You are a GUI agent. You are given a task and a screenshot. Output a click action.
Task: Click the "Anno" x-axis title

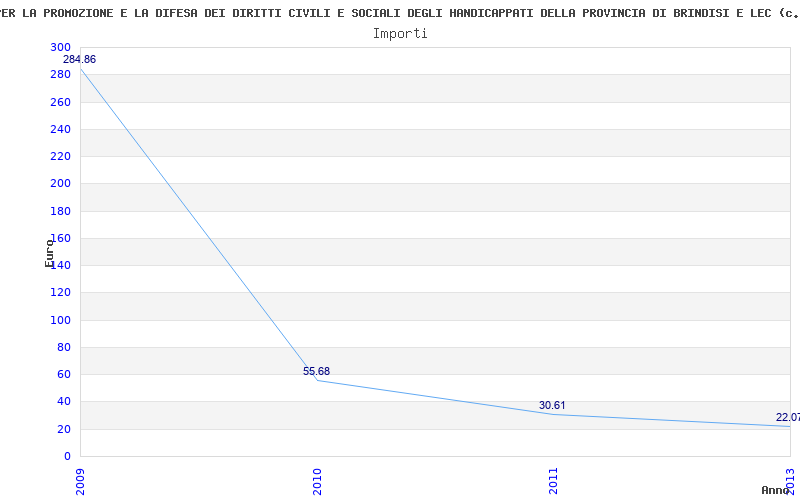click(778, 490)
